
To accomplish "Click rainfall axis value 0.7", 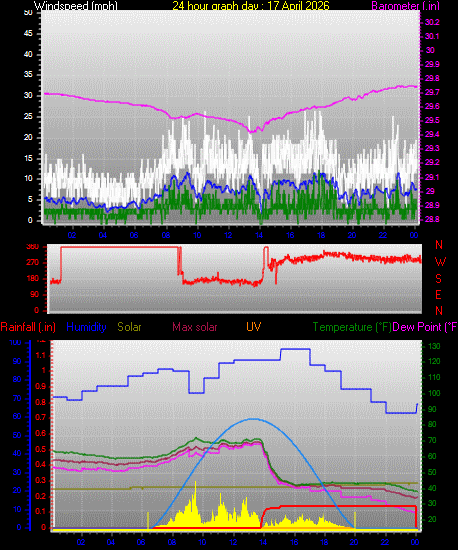I will point(41,418).
